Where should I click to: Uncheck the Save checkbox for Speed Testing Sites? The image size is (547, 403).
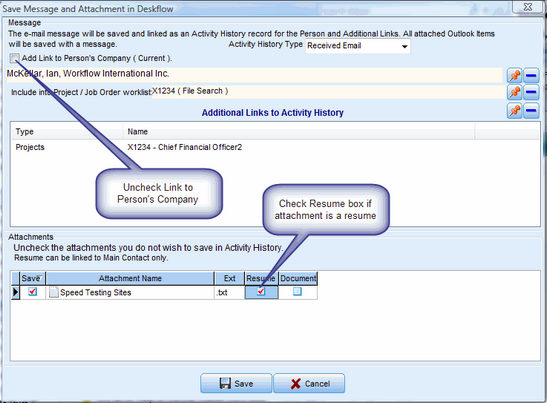point(32,291)
